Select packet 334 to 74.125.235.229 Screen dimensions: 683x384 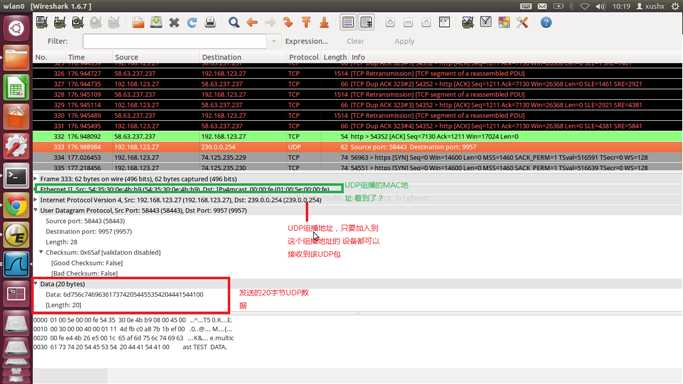(x=357, y=157)
